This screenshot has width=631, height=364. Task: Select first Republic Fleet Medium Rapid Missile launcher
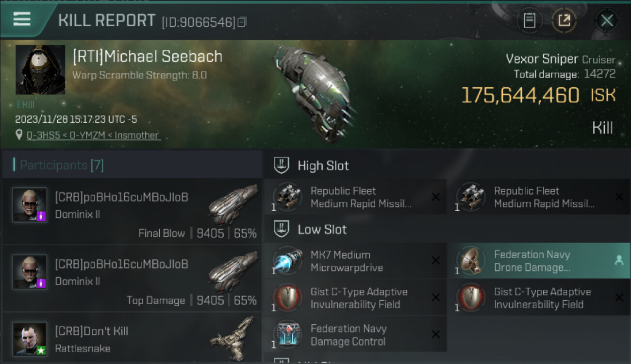355,197
